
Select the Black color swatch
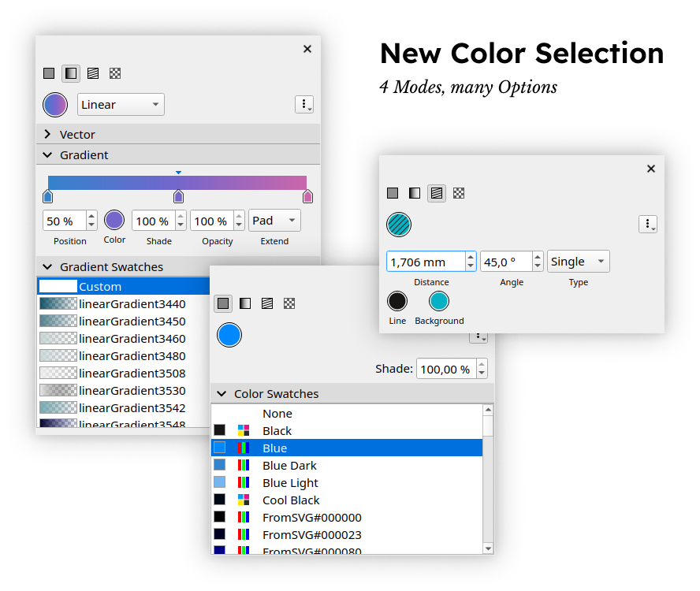[347, 431]
